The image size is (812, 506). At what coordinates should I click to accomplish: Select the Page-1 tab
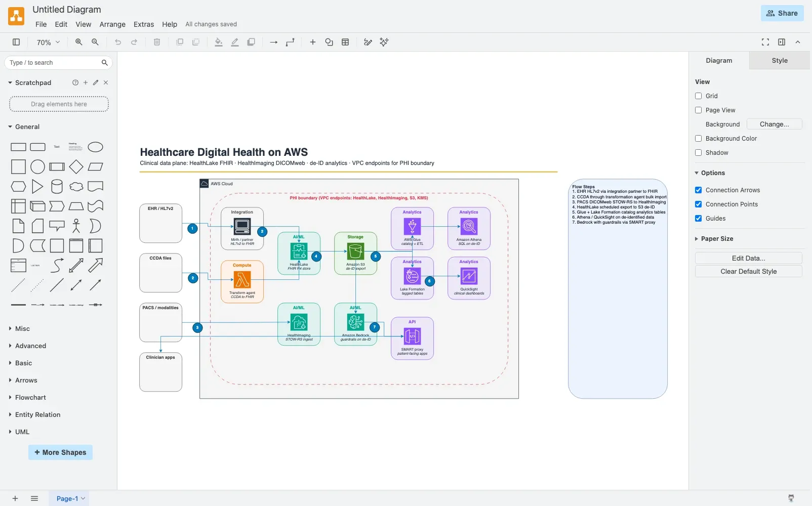pyautogui.click(x=70, y=498)
